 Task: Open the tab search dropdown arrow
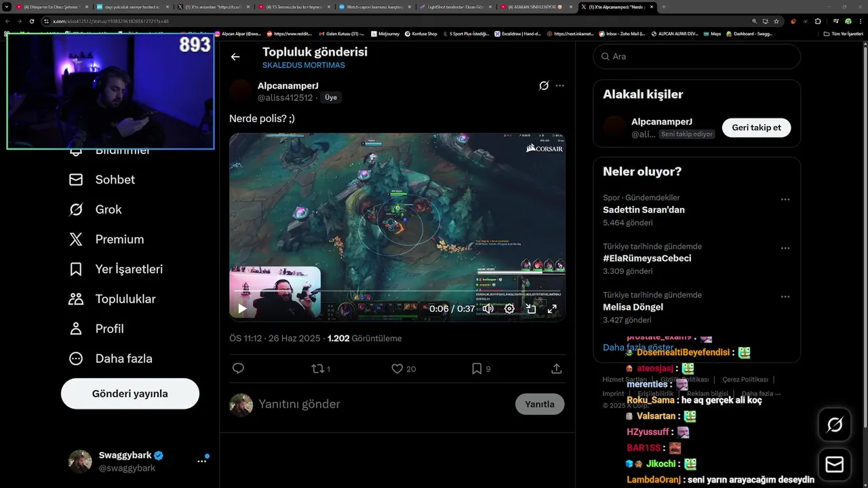5,7
